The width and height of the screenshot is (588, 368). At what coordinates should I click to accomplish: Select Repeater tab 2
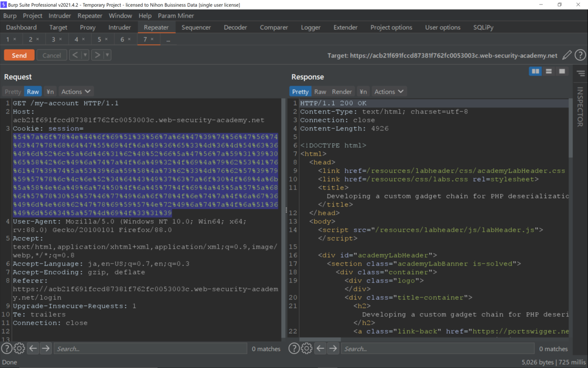(x=34, y=39)
